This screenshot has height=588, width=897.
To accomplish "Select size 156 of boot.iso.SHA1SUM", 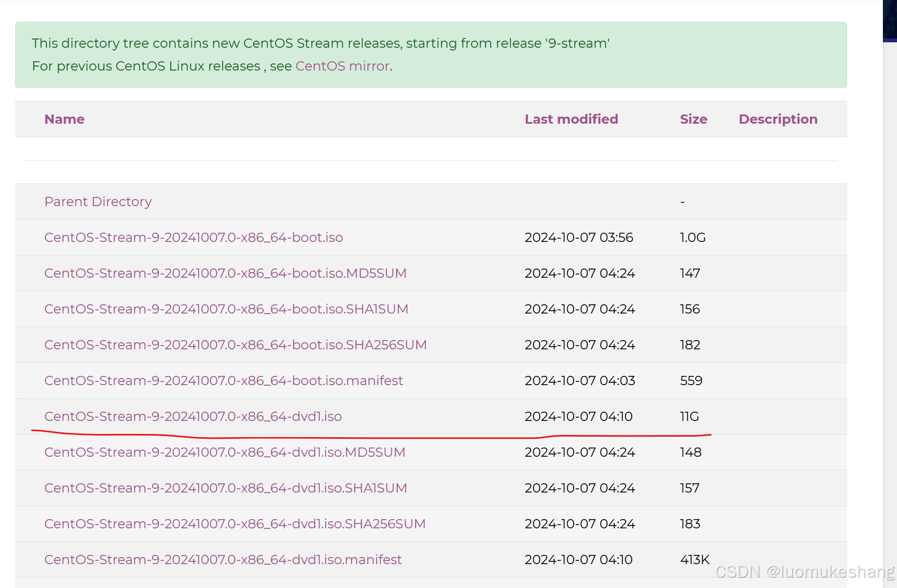I will [x=690, y=309].
